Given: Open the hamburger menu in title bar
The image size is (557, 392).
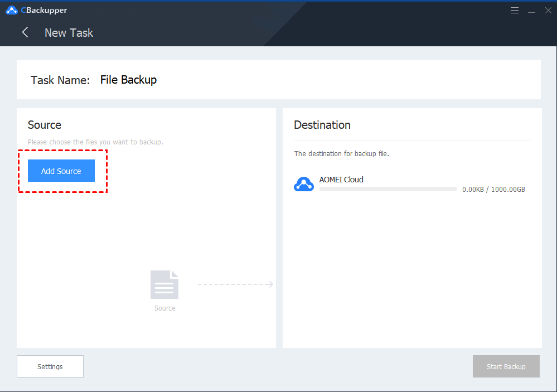Looking at the screenshot, I should (515, 10).
